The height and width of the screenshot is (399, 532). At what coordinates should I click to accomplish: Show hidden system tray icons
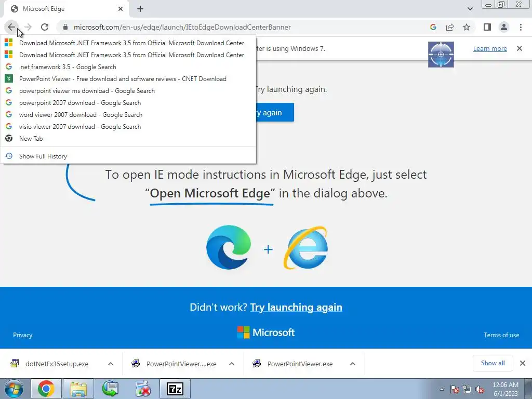442,389
